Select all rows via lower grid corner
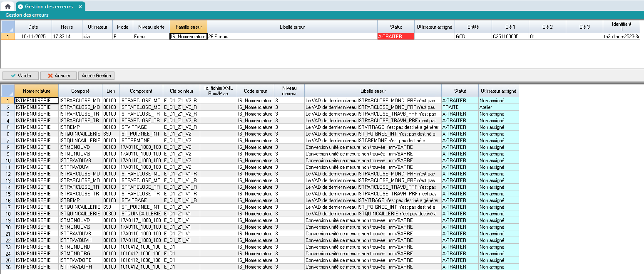 point(7,91)
